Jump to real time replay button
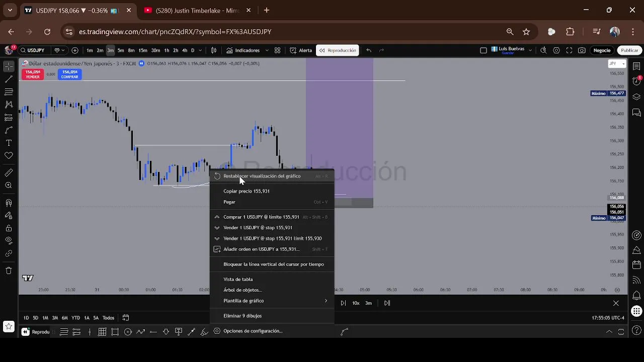The image size is (644, 362). click(387, 303)
